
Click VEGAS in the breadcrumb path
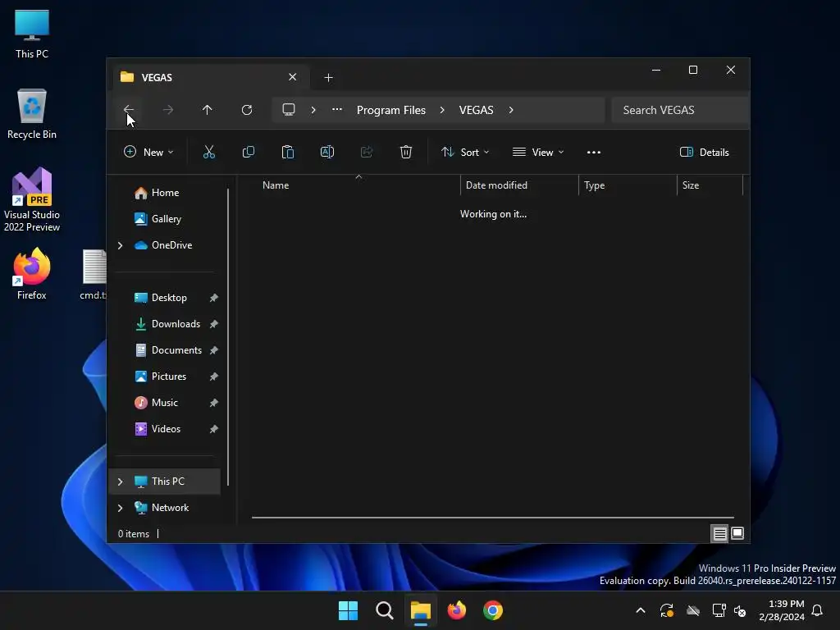(x=477, y=110)
